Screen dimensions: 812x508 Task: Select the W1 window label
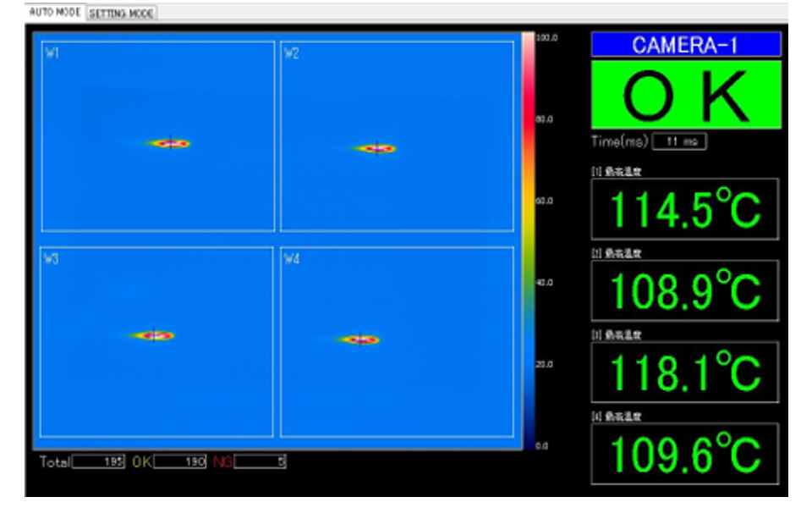pos(52,54)
